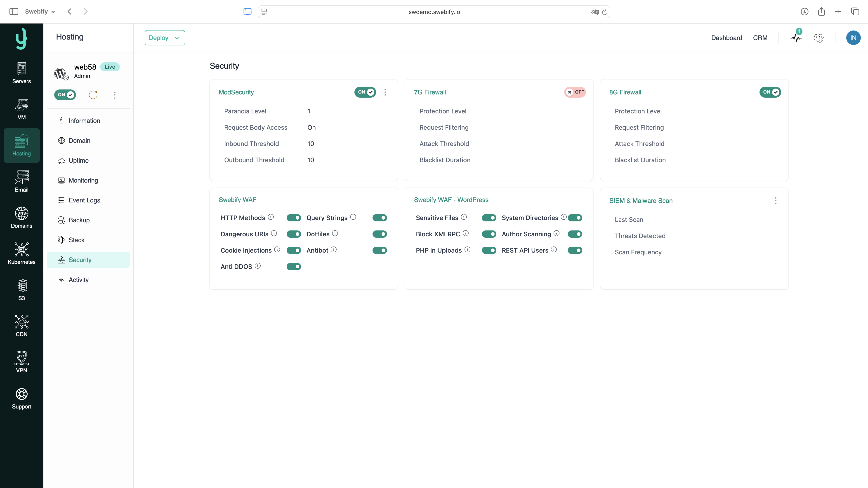This screenshot has width=868, height=488.
Task: Go to CRM link
Action: [760, 38]
